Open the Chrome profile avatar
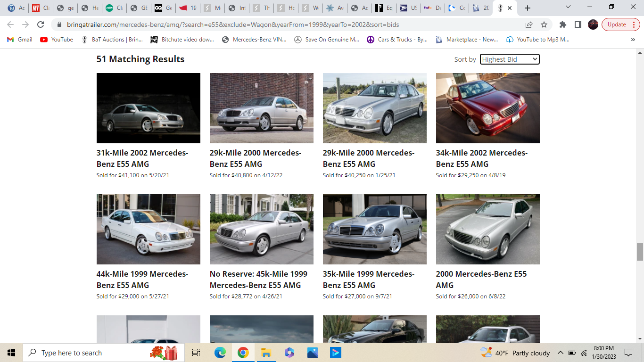 point(593,25)
